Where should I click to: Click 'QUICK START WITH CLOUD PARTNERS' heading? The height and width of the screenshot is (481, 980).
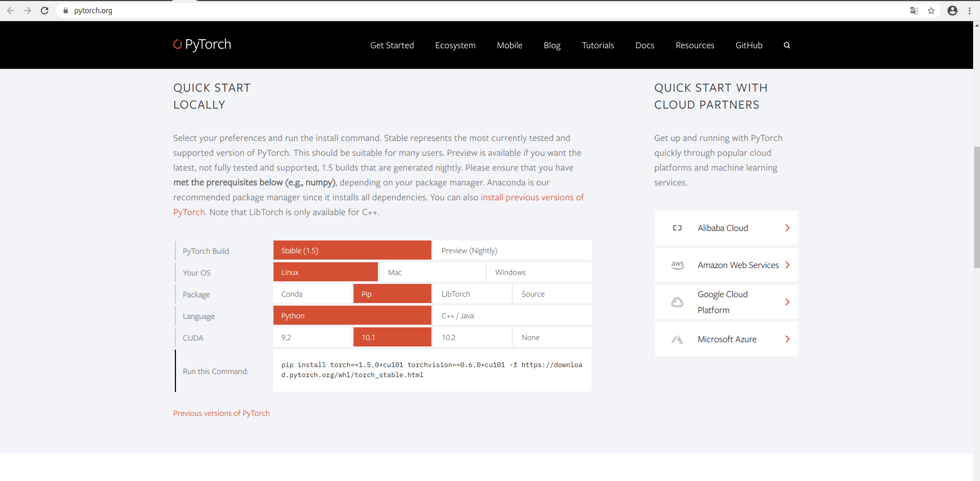[711, 96]
